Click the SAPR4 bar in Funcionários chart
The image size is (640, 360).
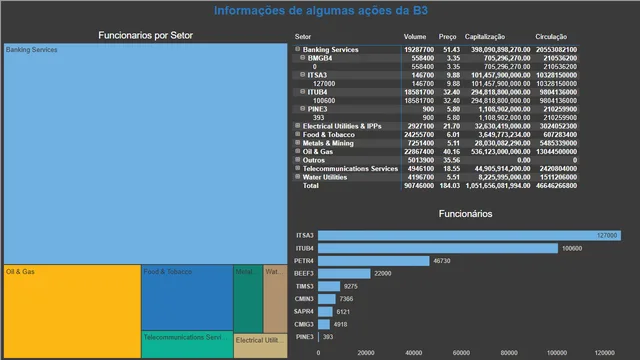click(326, 311)
